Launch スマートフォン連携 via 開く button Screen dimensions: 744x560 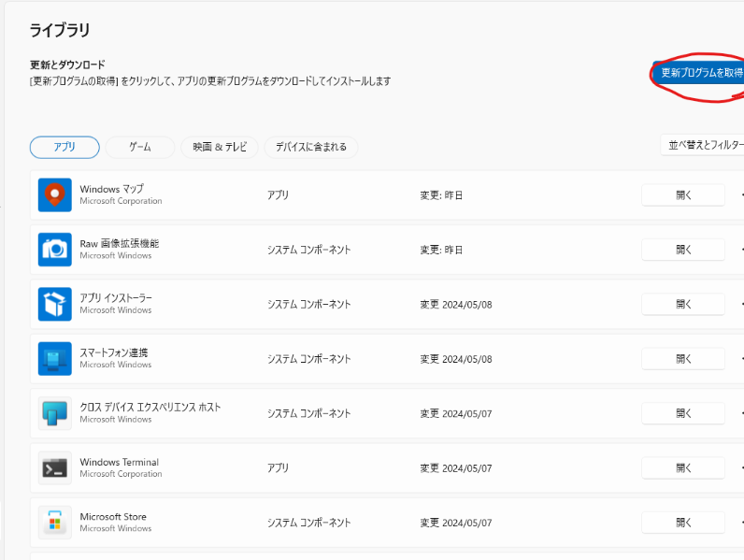(x=682, y=359)
